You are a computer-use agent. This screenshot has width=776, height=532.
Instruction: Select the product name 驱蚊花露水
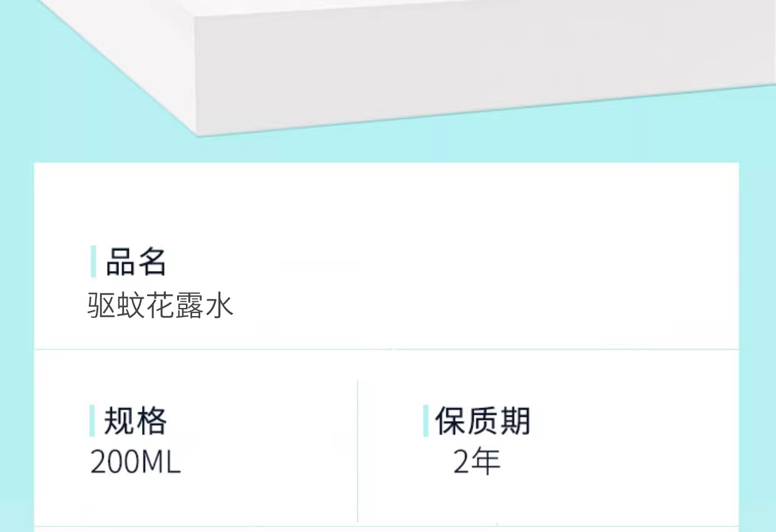click(160, 306)
